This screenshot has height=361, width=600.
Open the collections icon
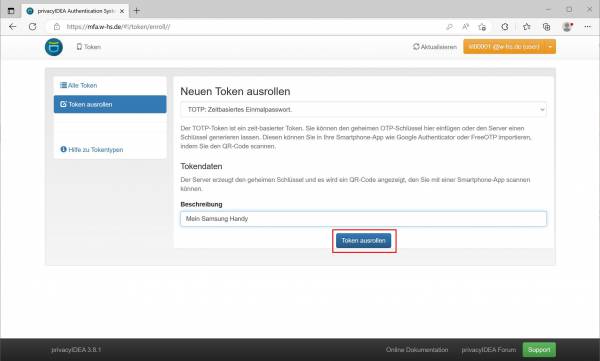click(546, 27)
